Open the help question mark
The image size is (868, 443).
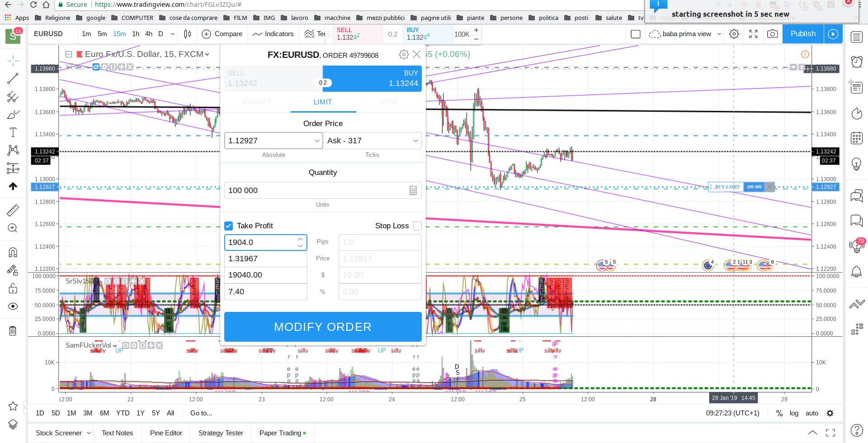tap(856, 430)
